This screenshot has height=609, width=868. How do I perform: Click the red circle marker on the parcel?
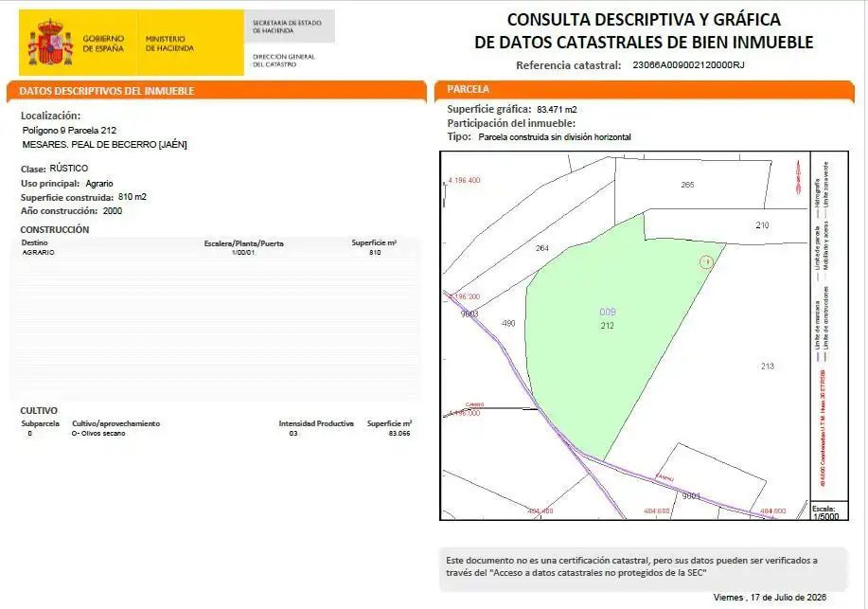coord(706,261)
